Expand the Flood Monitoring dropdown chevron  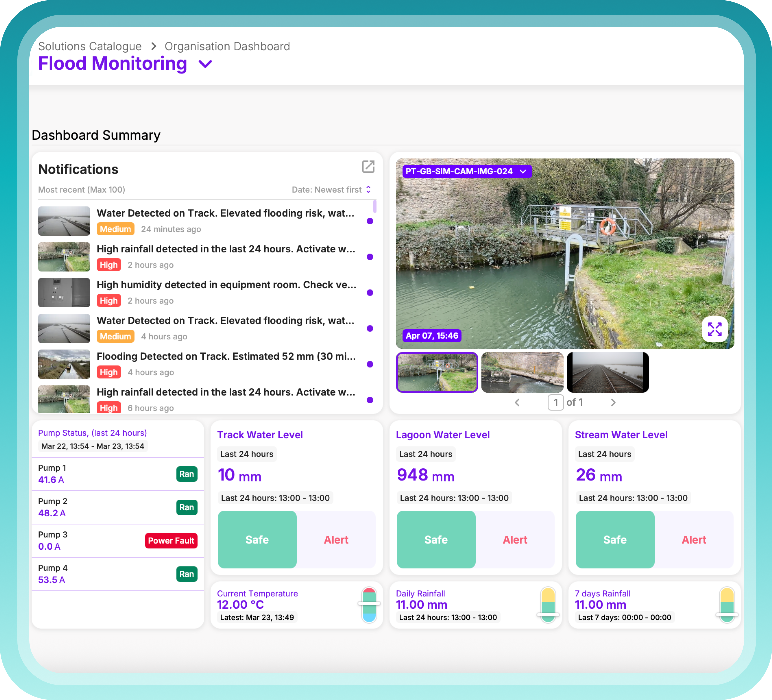tap(205, 64)
